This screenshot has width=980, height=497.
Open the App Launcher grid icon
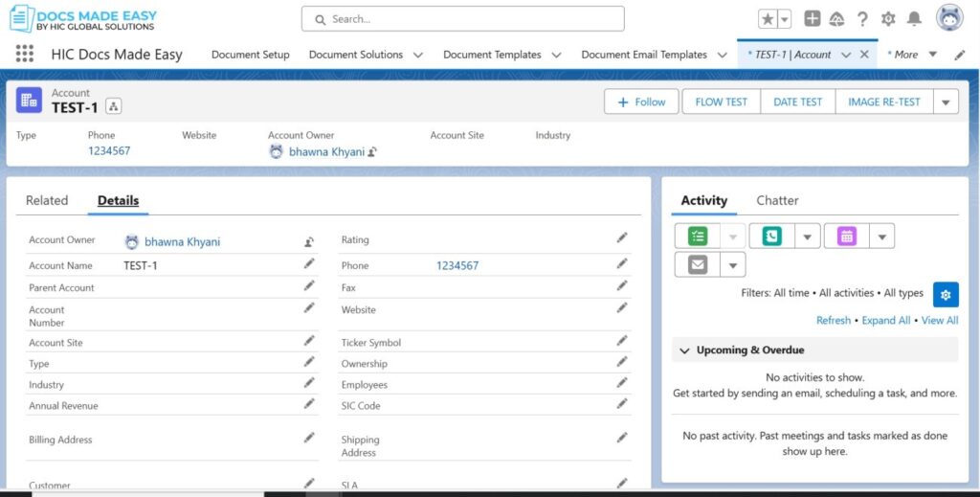pyautogui.click(x=24, y=54)
